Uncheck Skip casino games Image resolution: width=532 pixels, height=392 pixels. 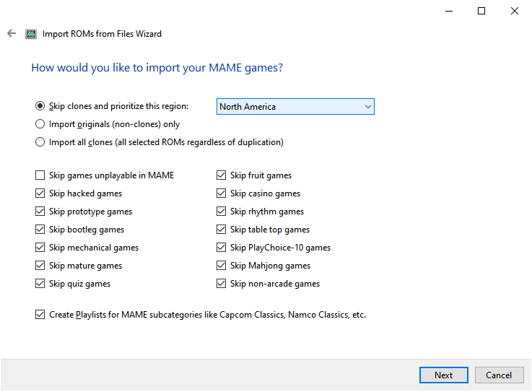221,193
